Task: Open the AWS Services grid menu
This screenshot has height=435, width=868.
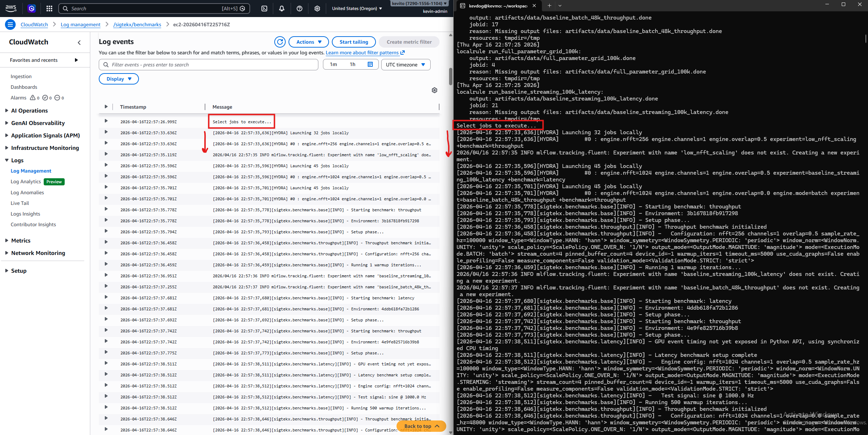Action: (49, 8)
